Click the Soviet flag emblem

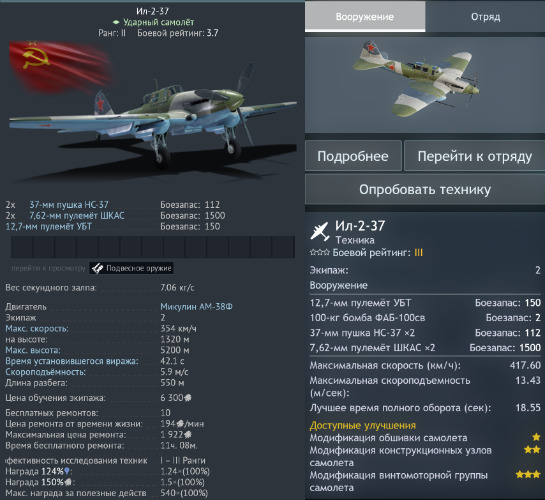tap(59, 66)
